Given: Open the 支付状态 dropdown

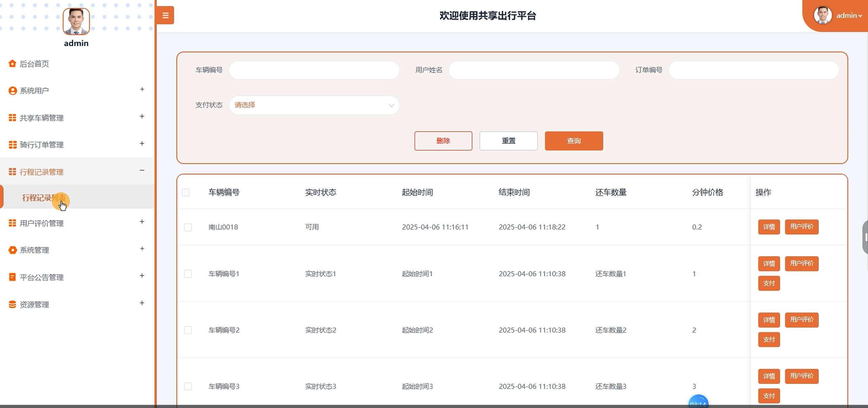Looking at the screenshot, I should tap(314, 105).
